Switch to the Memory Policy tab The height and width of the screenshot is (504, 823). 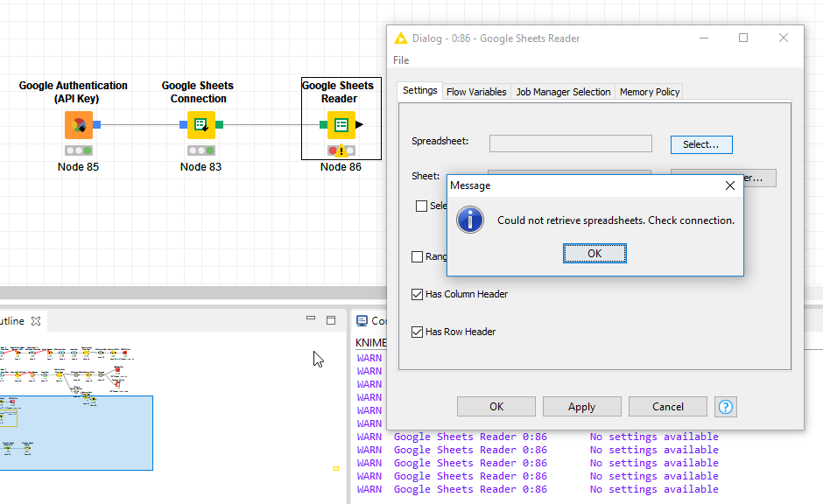click(649, 92)
